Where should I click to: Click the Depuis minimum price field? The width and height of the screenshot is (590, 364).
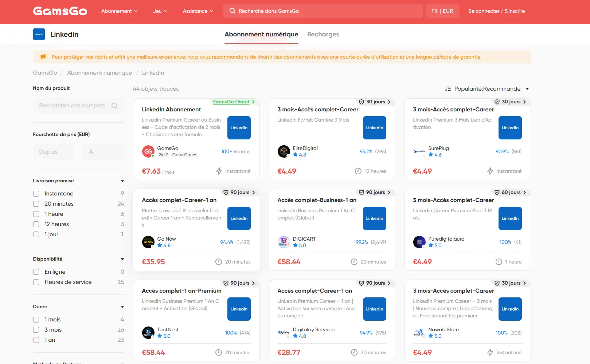click(x=54, y=152)
